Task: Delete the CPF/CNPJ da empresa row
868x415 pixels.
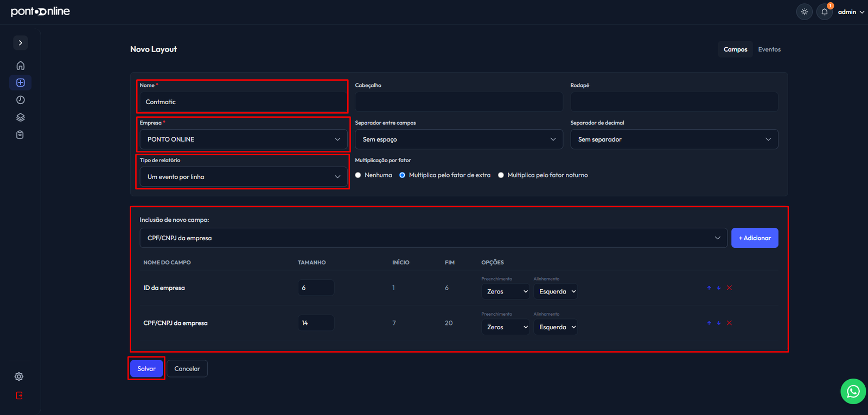Action: (x=729, y=323)
